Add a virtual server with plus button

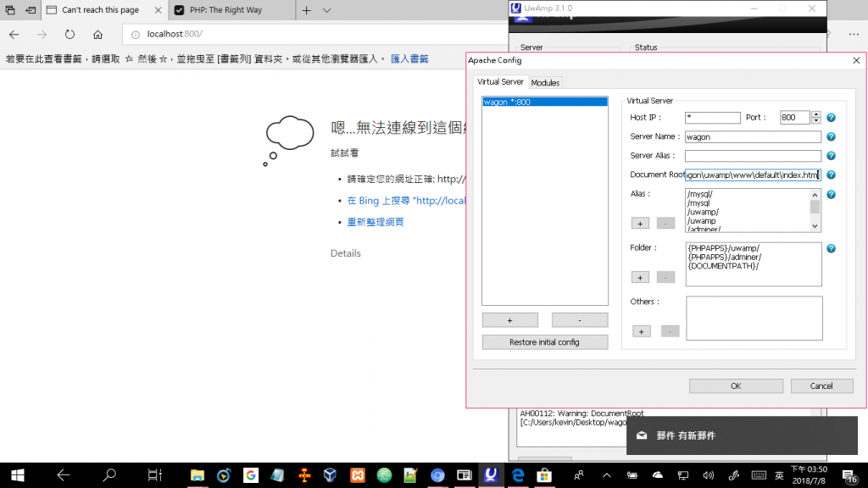[x=509, y=320]
